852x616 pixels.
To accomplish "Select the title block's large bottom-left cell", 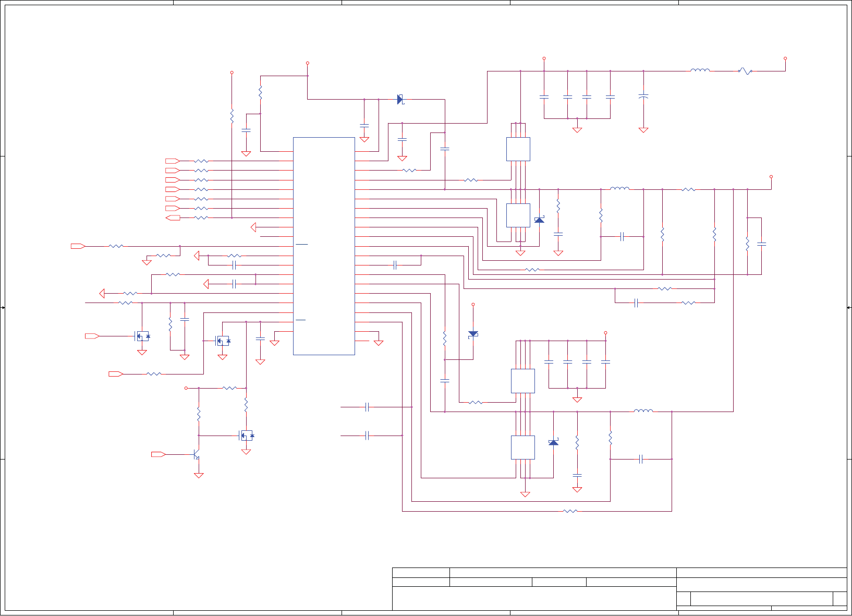I will pos(534,599).
